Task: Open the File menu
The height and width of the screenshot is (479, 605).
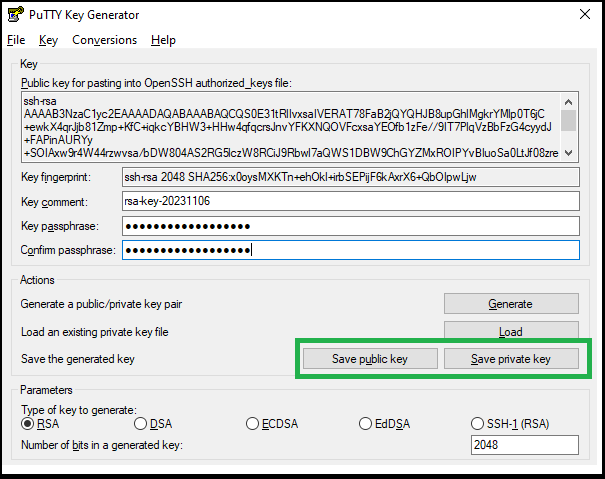Action: coord(15,40)
